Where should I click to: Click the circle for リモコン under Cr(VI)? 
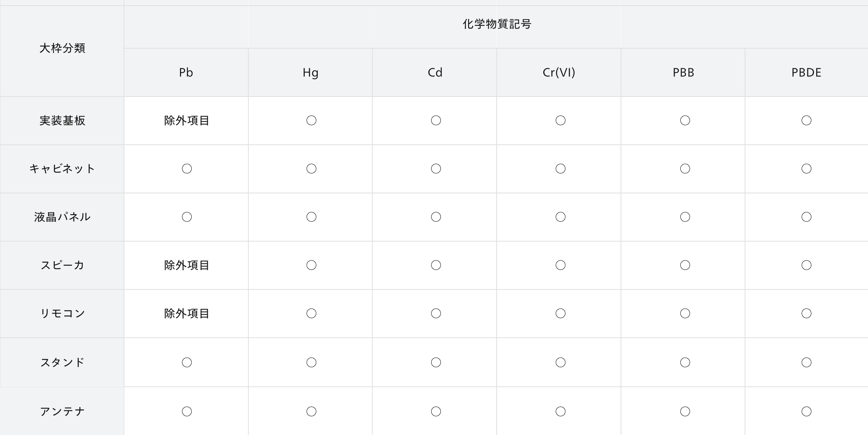[x=561, y=314]
